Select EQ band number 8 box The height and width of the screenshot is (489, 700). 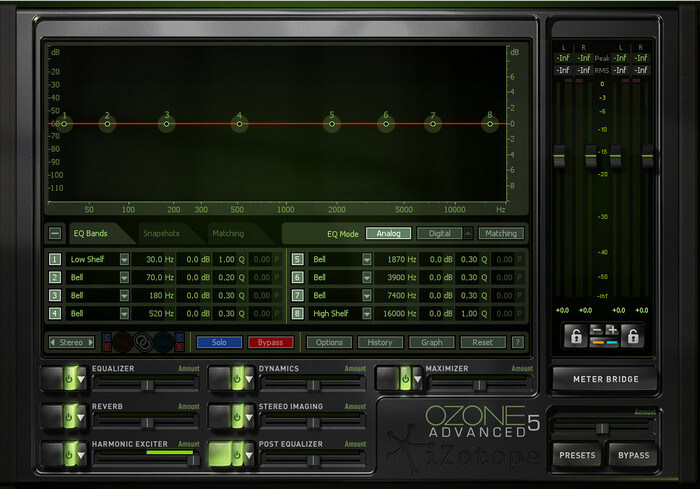click(297, 314)
